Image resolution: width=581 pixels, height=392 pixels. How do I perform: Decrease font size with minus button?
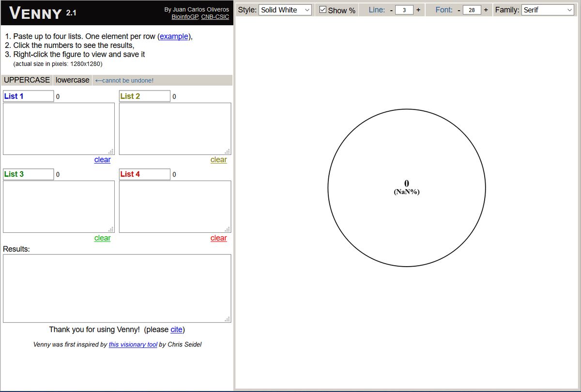[459, 10]
